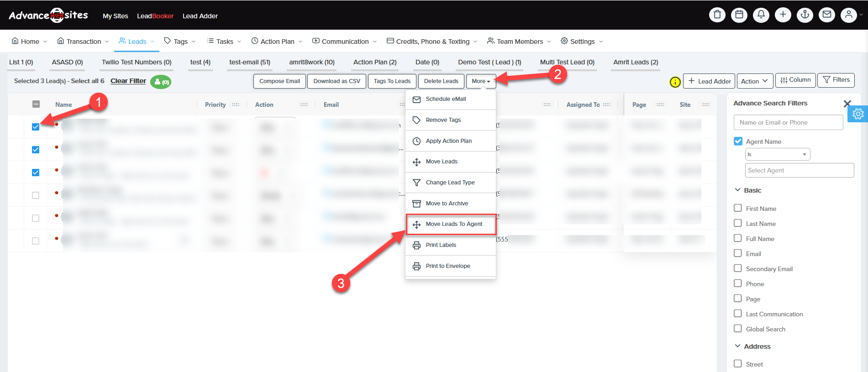The width and height of the screenshot is (868, 372).
Task: Uncheck the Agent Name filter checkbox
Action: [738, 141]
